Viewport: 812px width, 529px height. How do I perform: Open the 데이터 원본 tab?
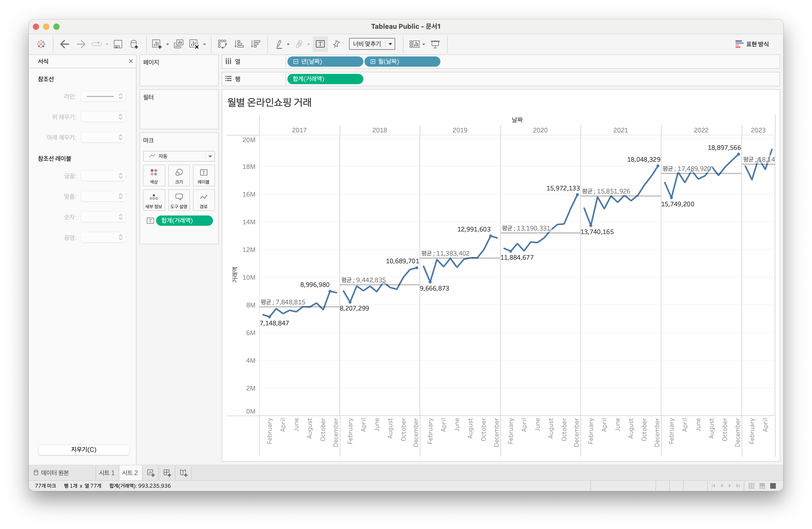click(52, 473)
